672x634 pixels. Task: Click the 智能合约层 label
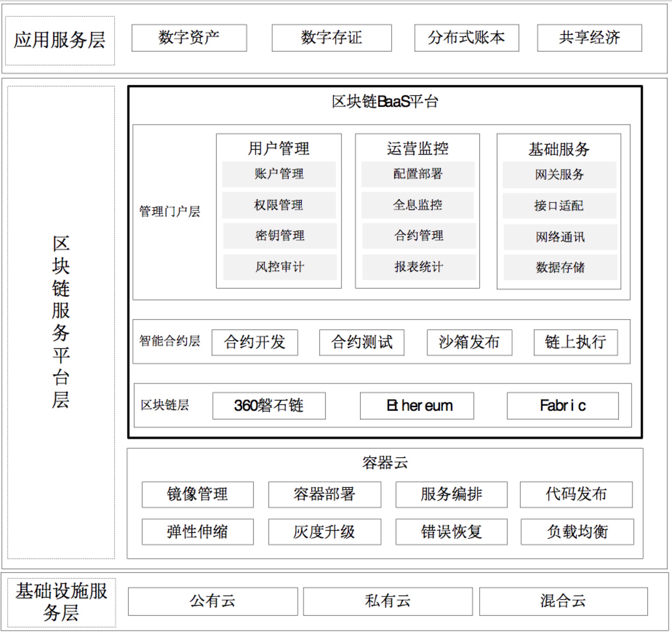pos(169,341)
